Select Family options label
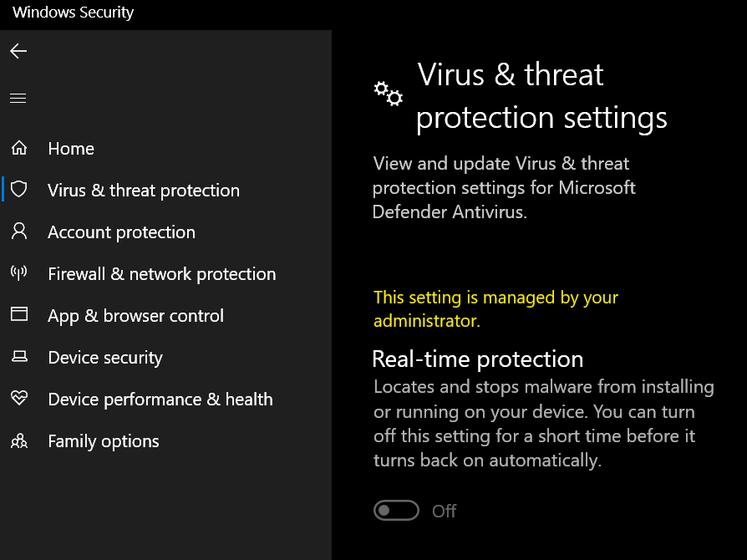This screenshot has height=560, width=747. [x=104, y=441]
